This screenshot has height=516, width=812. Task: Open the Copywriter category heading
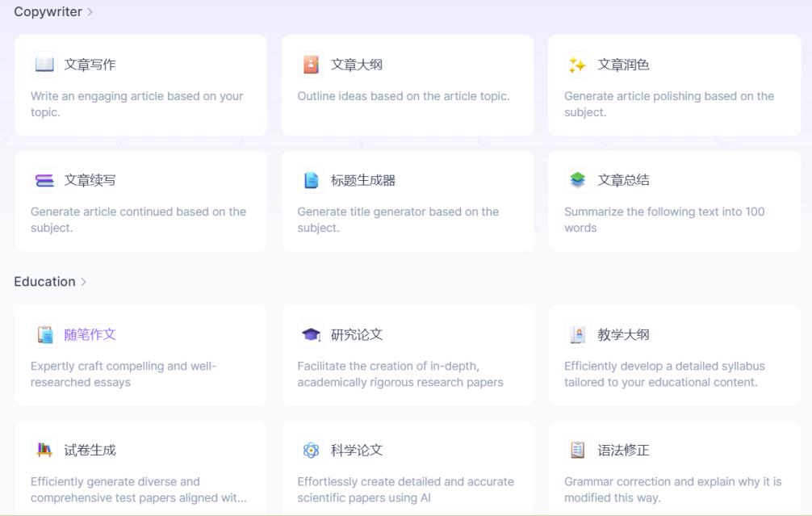48,12
